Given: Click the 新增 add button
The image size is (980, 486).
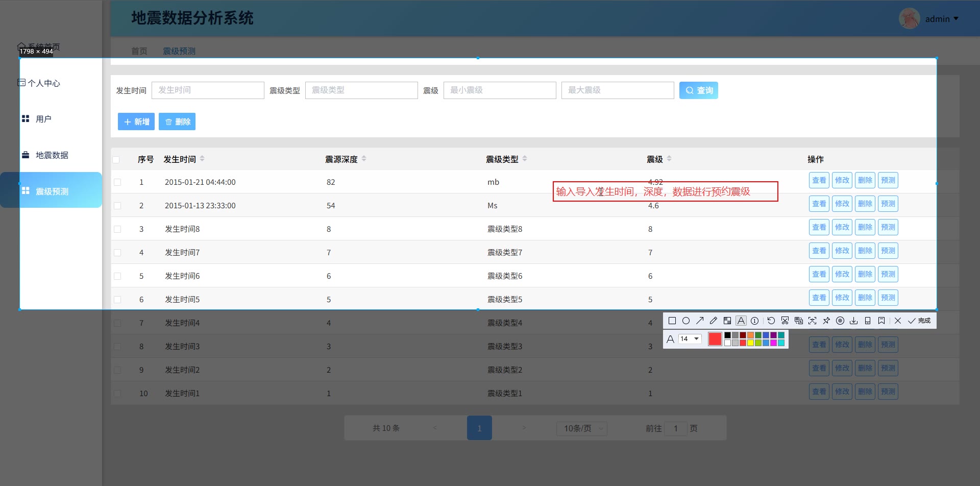Looking at the screenshot, I should 136,121.
